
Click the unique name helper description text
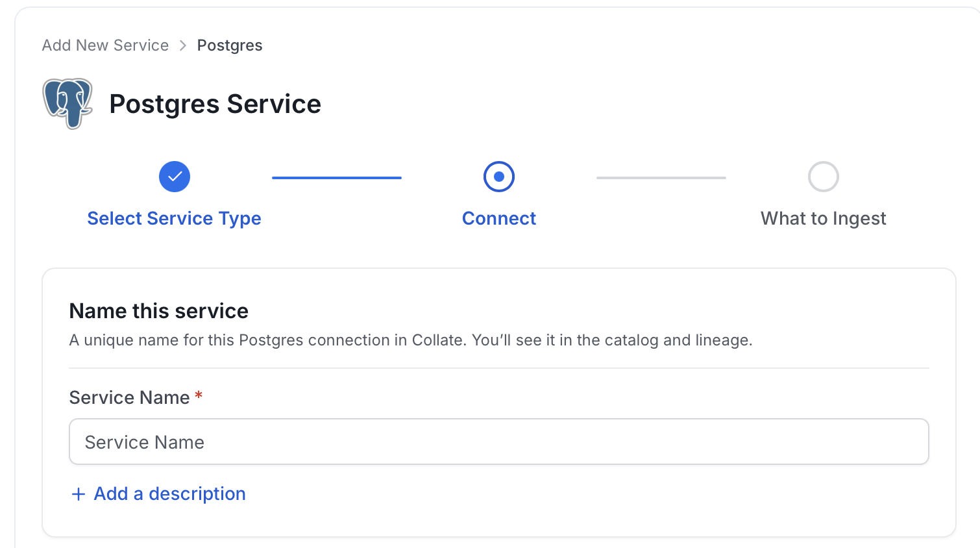click(x=411, y=340)
